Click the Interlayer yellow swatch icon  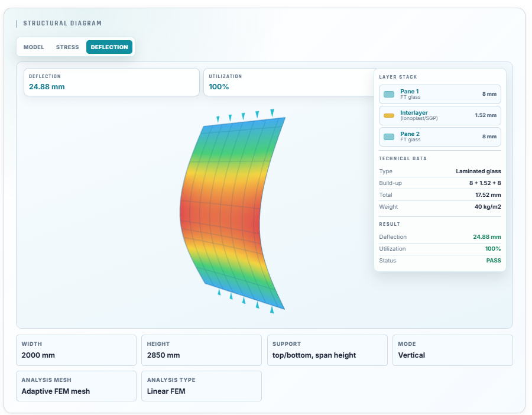click(x=389, y=116)
